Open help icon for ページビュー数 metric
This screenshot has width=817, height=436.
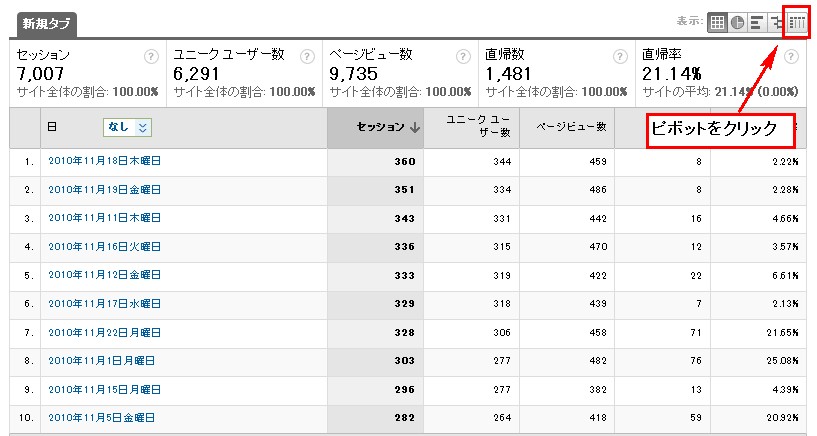coord(463,56)
